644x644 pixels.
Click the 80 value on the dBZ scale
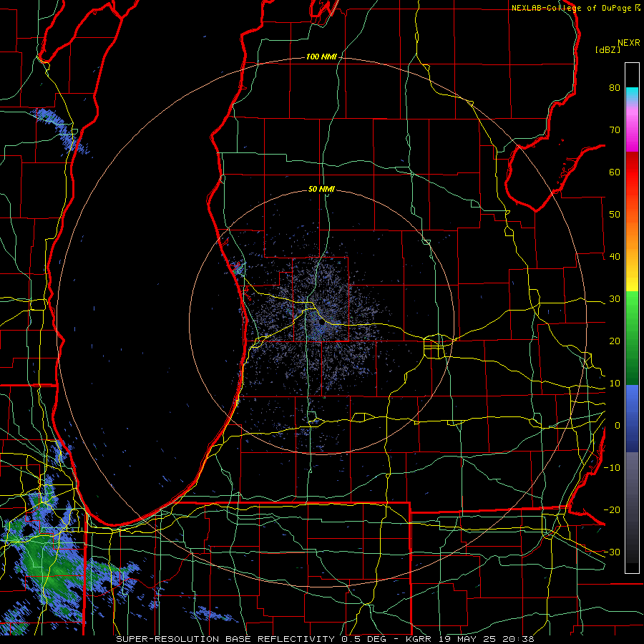615,87
